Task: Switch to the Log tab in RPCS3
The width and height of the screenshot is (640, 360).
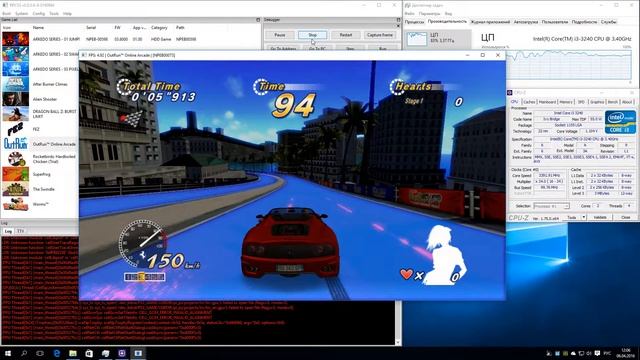Action: [x=8, y=231]
